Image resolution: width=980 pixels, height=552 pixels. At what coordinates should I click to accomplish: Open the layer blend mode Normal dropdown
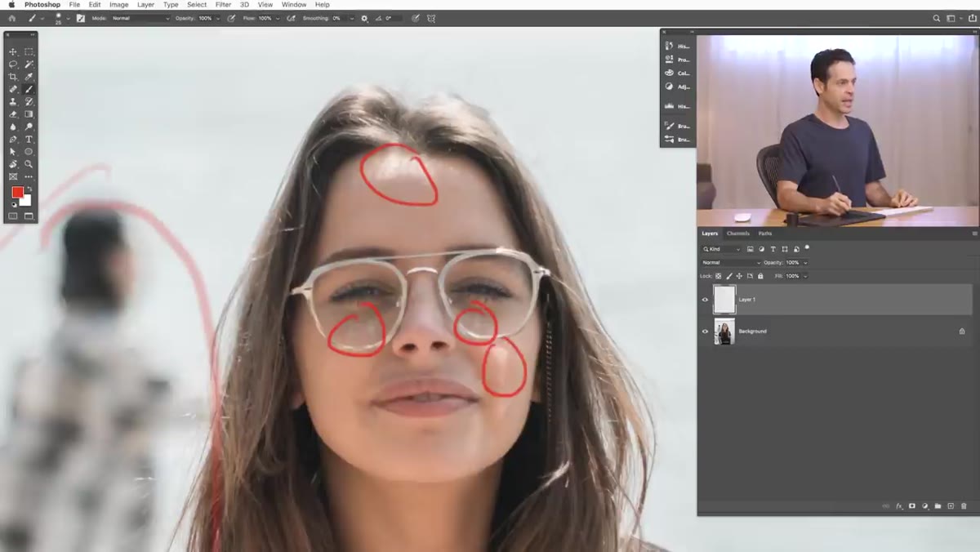(731, 263)
